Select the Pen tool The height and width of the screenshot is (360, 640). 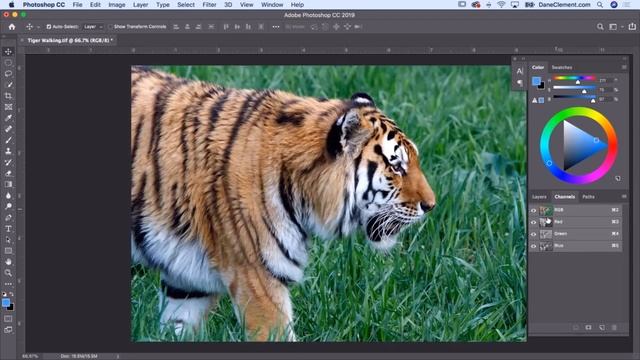coord(8,218)
